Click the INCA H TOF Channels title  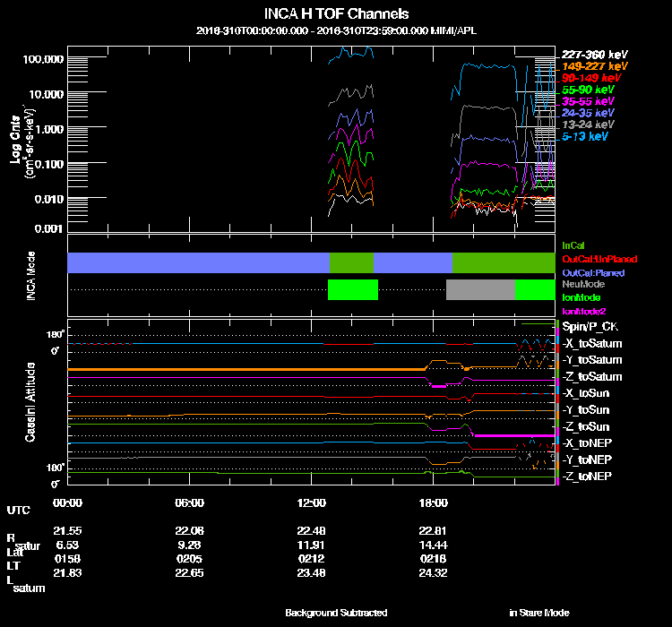click(336, 13)
